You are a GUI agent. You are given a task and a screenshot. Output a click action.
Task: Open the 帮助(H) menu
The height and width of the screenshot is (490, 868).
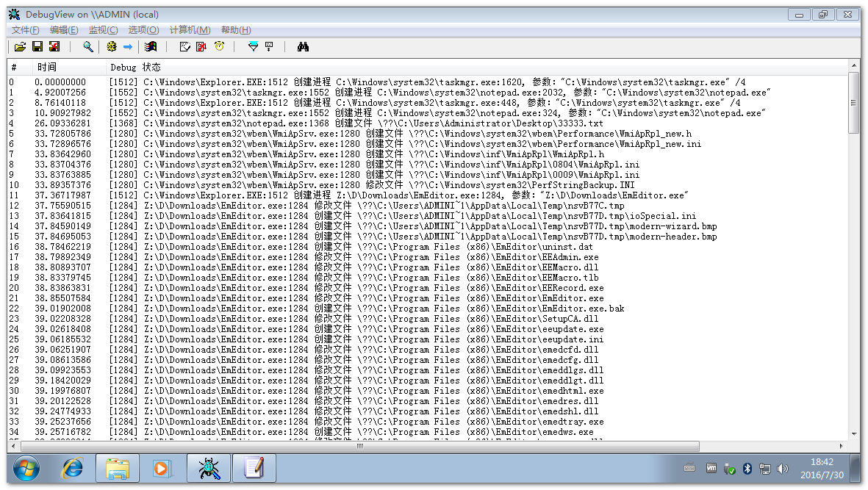(236, 30)
